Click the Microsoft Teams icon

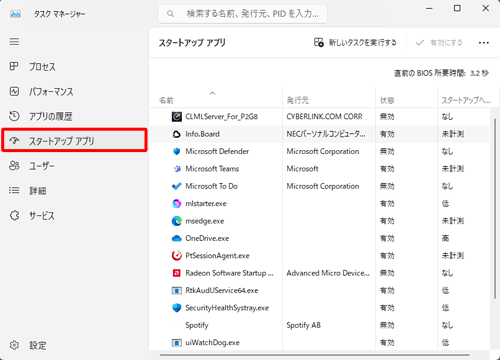point(176,169)
